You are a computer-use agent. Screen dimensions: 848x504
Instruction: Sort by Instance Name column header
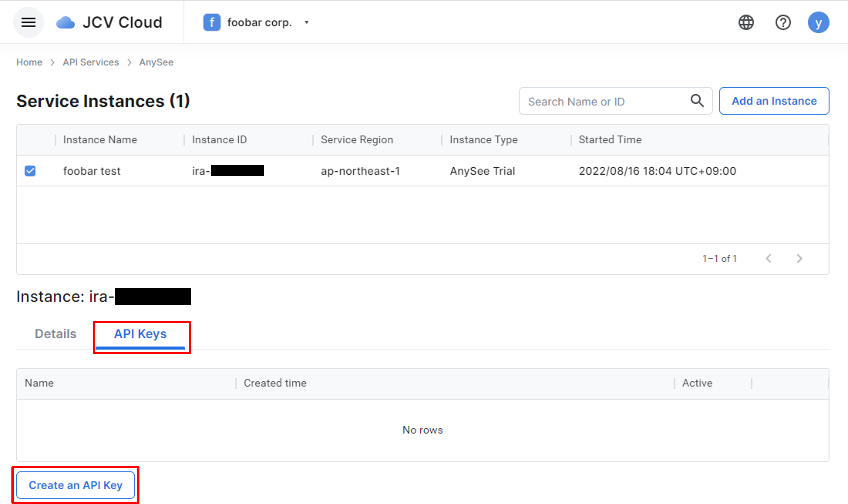point(100,140)
